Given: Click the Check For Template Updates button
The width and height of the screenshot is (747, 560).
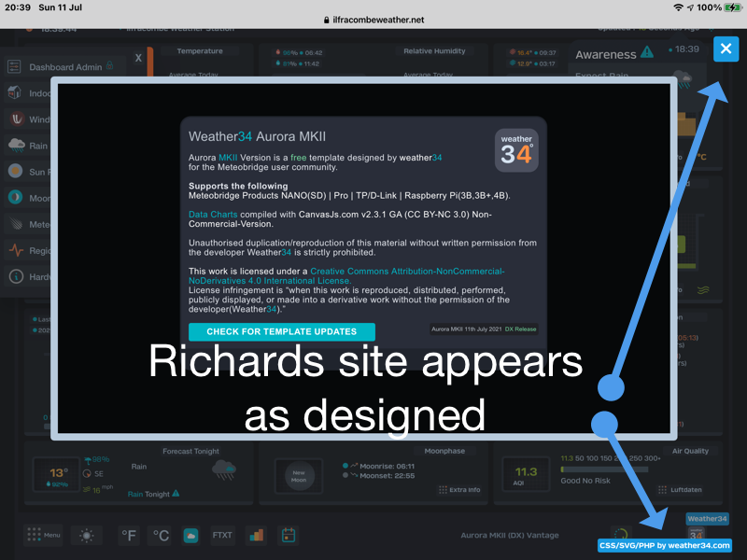Looking at the screenshot, I should (282, 332).
